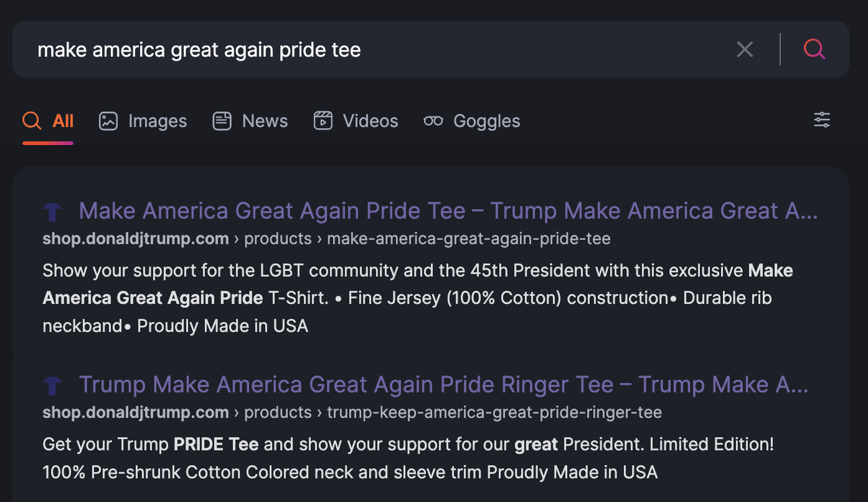Open the search filter settings sliders icon
This screenshot has height=502, width=868.
[x=822, y=120]
